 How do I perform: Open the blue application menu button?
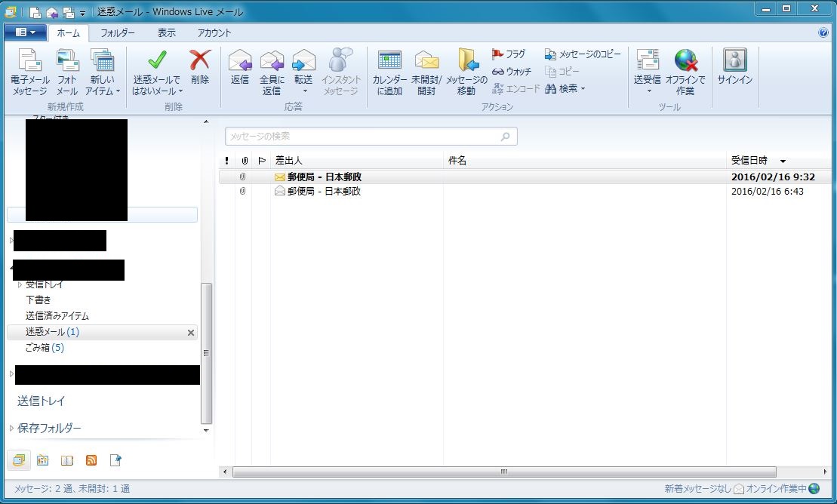[x=25, y=32]
